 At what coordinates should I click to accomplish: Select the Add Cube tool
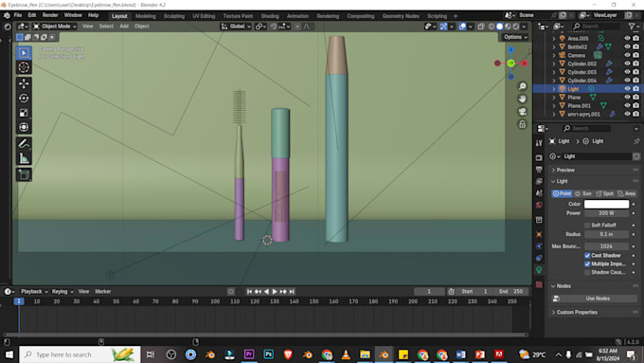[x=24, y=174]
